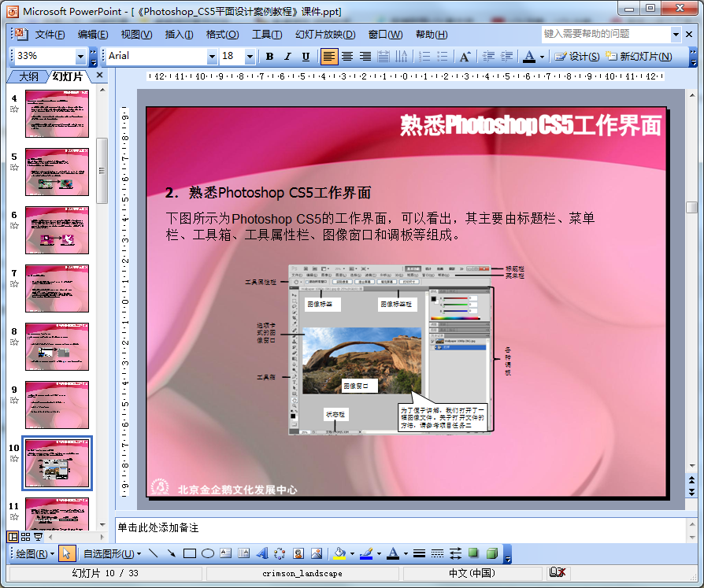Viewport: 704px width, 588px height.
Task: Click the help question input box
Action: (x=606, y=34)
